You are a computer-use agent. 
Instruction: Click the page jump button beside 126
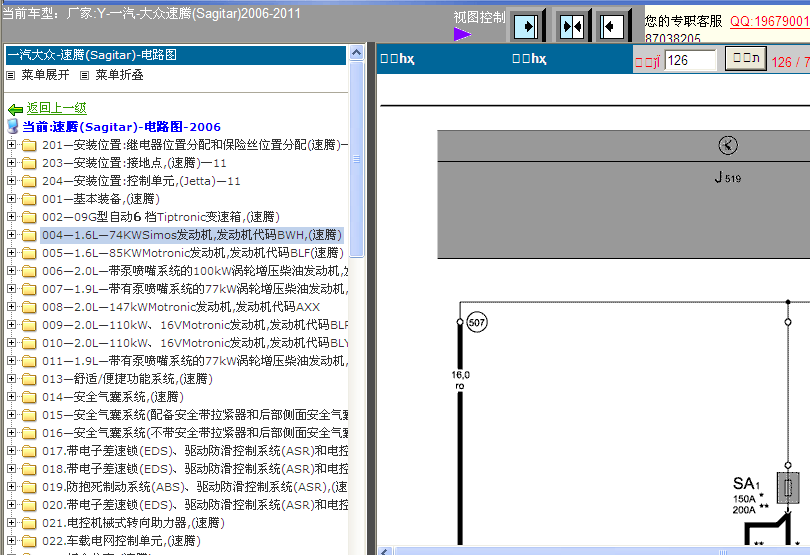[x=746, y=58]
